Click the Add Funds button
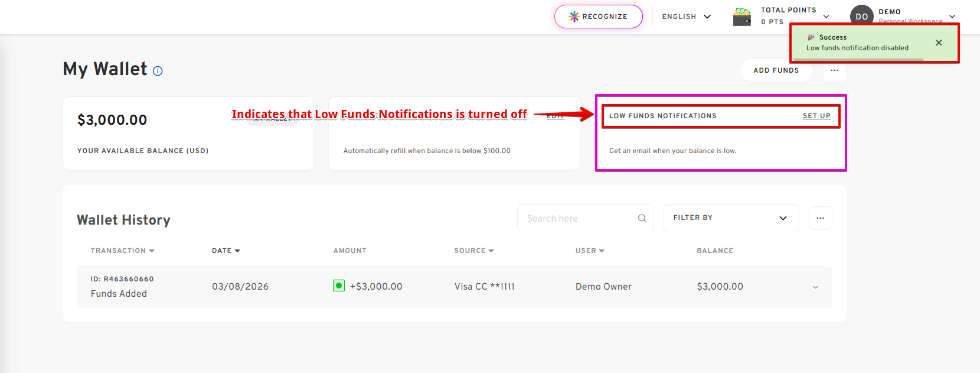This screenshot has height=373, width=980. pyautogui.click(x=776, y=70)
